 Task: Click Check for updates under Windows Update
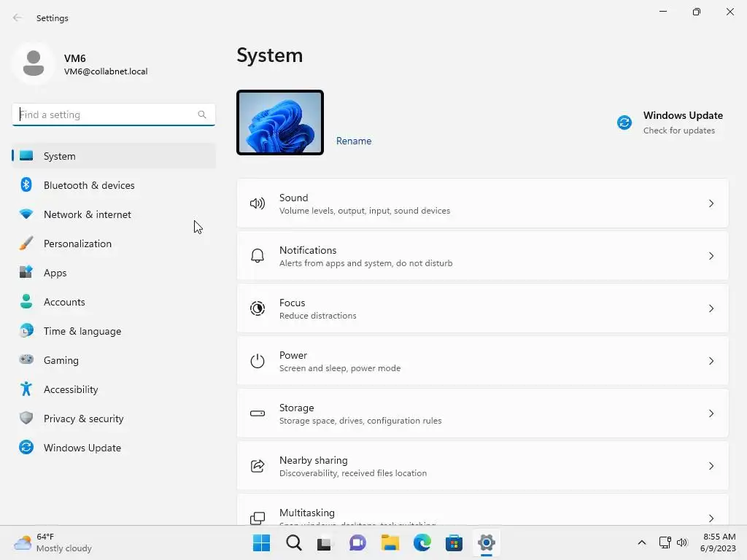[679, 131]
